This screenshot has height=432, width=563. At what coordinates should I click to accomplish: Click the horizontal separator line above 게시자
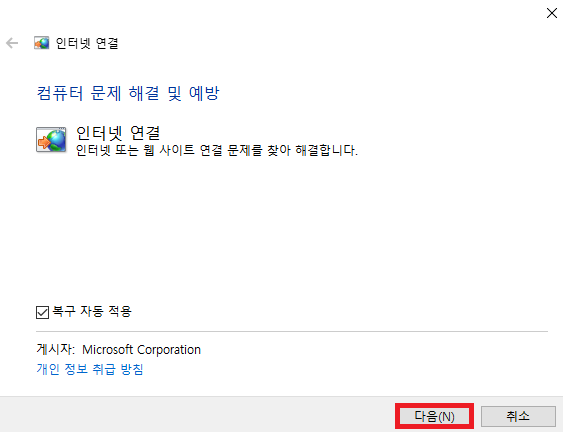(292, 331)
